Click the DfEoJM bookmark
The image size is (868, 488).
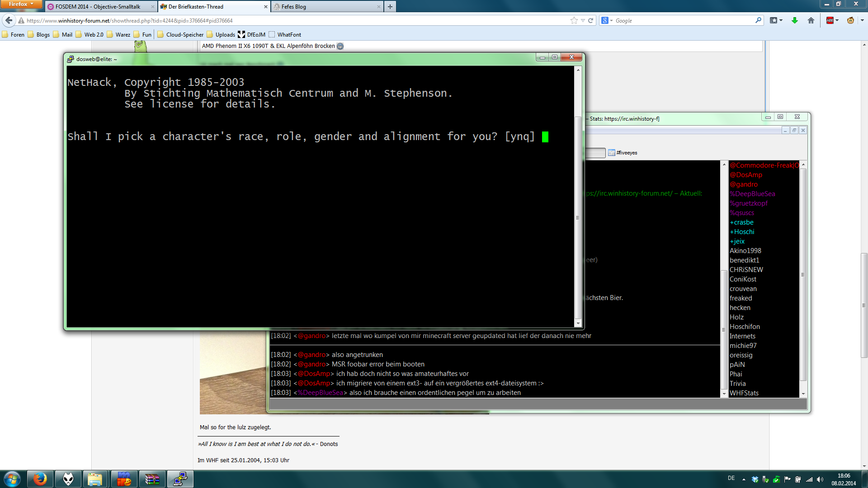252,34
